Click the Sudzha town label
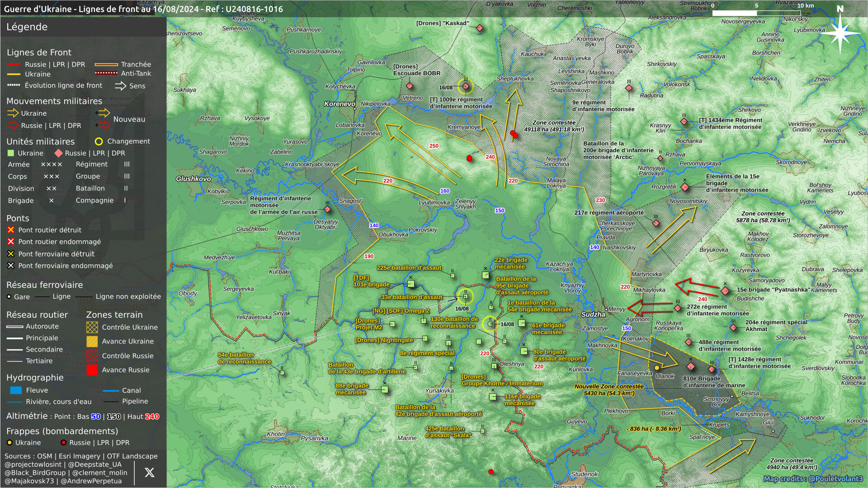Screen dimensions: 868x488 click(593, 314)
